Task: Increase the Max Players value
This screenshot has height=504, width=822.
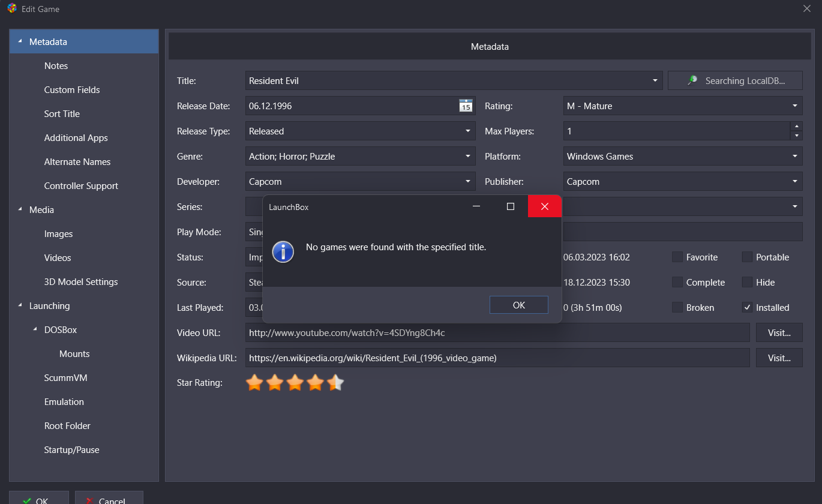Action: pos(796,126)
